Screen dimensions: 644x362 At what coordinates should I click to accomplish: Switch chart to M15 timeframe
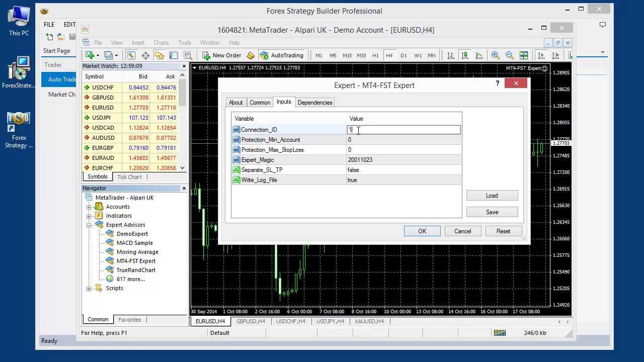[347, 55]
